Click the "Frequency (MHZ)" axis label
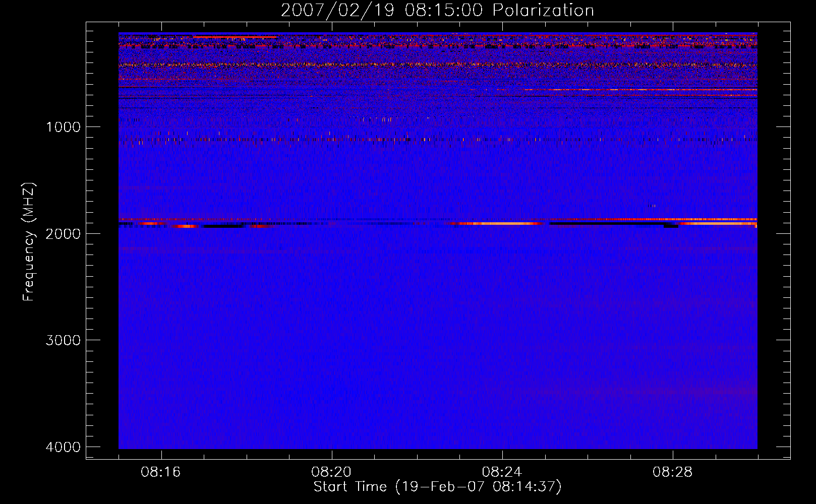The width and height of the screenshot is (816, 504). pos(29,241)
